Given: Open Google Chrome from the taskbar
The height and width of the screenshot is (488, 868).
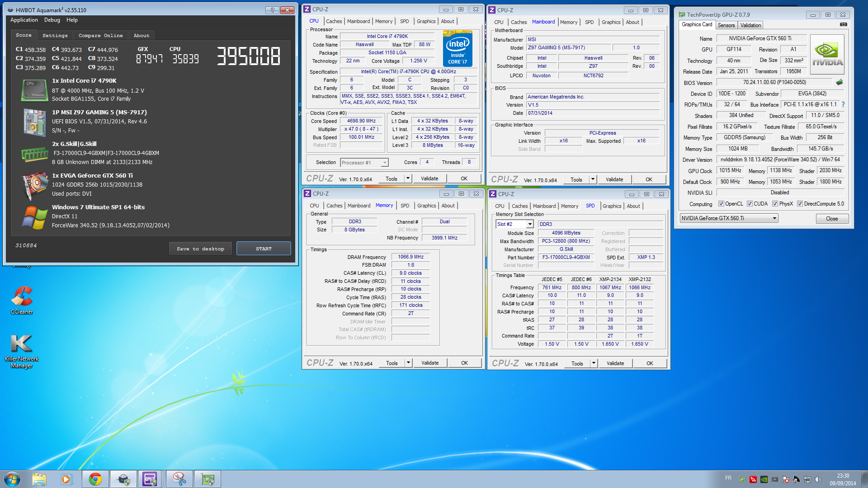Looking at the screenshot, I should click(95, 479).
